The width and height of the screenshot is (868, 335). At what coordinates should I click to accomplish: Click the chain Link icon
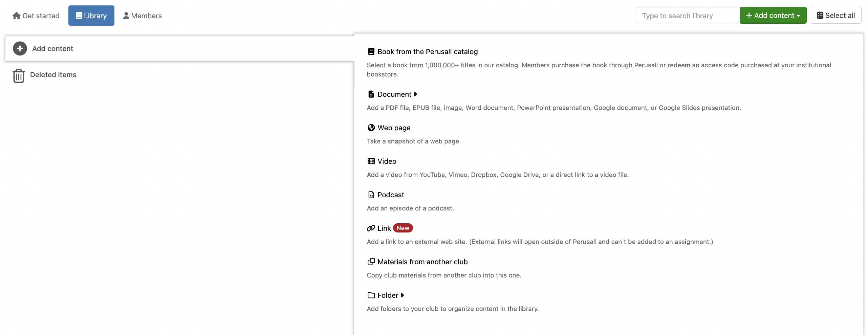[x=371, y=228]
